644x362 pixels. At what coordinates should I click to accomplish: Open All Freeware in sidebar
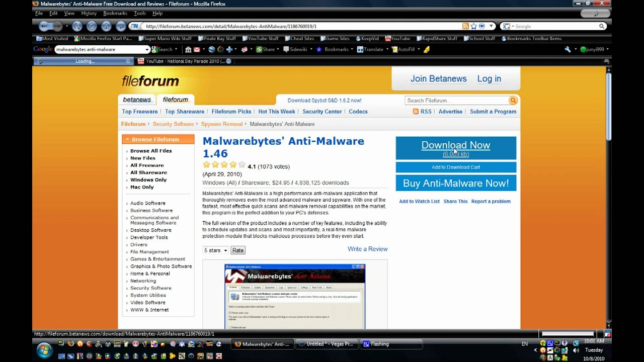[147, 165]
